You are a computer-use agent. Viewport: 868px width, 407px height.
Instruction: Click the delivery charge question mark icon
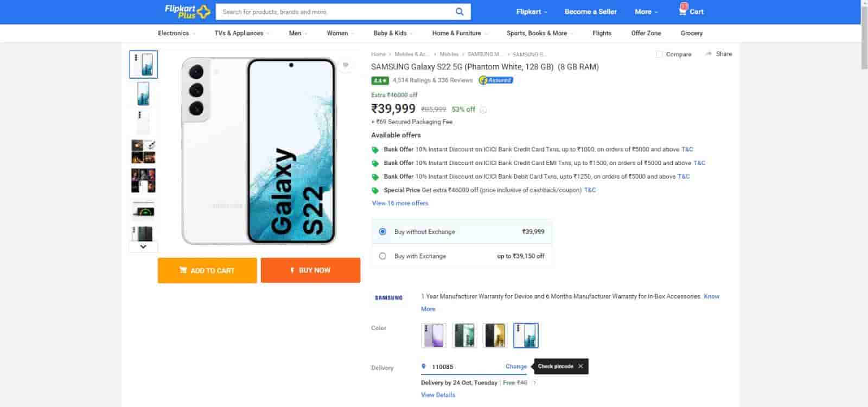[x=534, y=383]
